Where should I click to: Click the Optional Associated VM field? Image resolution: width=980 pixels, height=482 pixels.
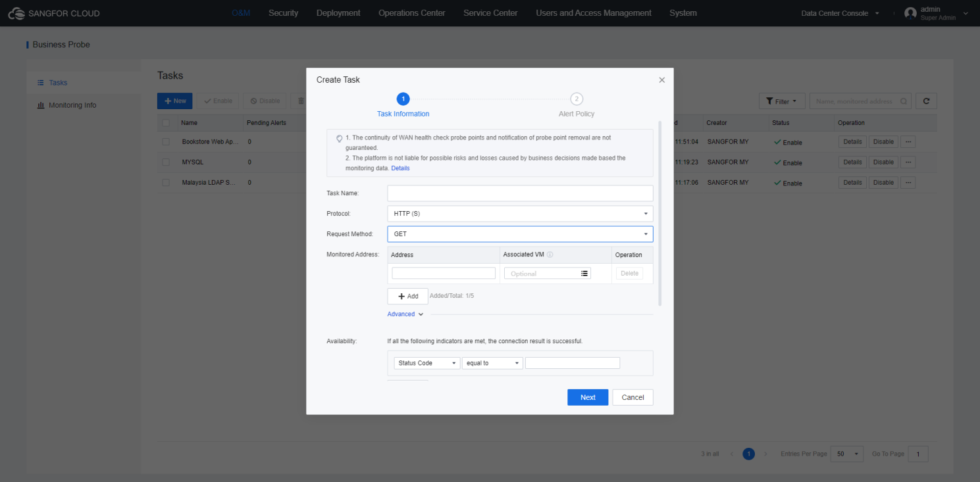tap(548, 274)
